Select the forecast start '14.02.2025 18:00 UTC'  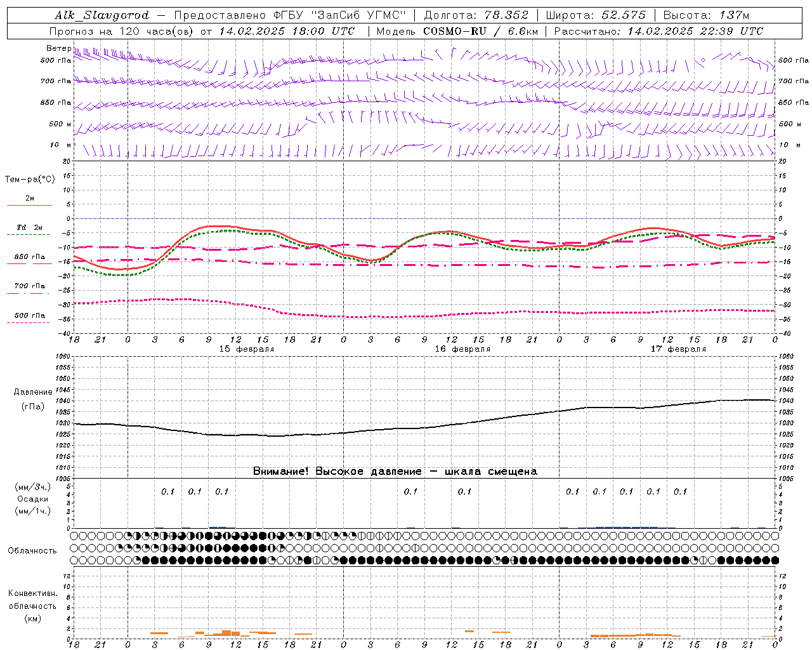(x=287, y=31)
